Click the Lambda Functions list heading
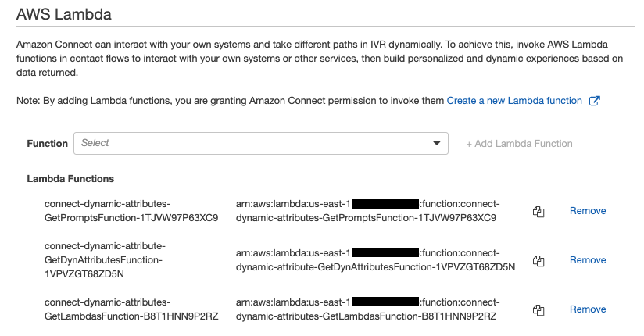This screenshot has height=336, width=644. [x=70, y=179]
